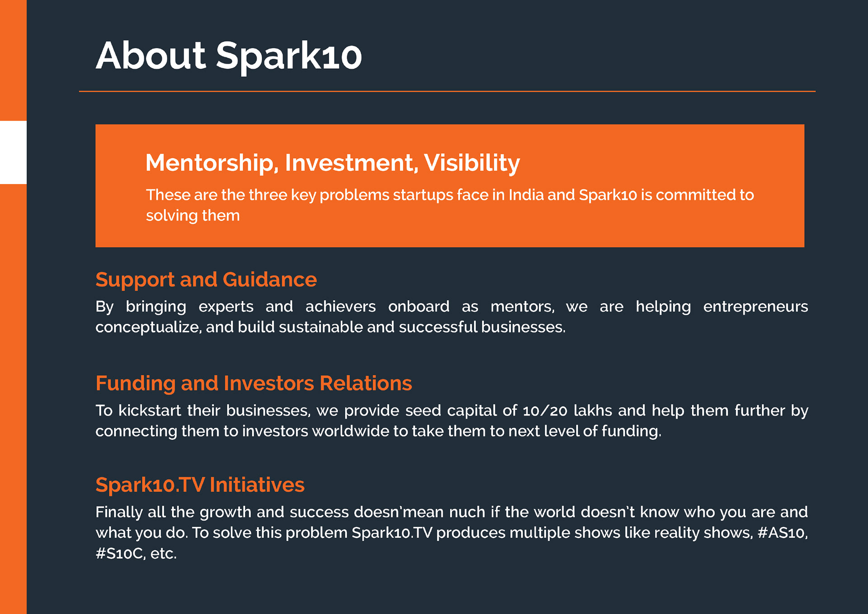Click the 'Finally all the growth' paragraph line
The image size is (868, 614).
451,512
